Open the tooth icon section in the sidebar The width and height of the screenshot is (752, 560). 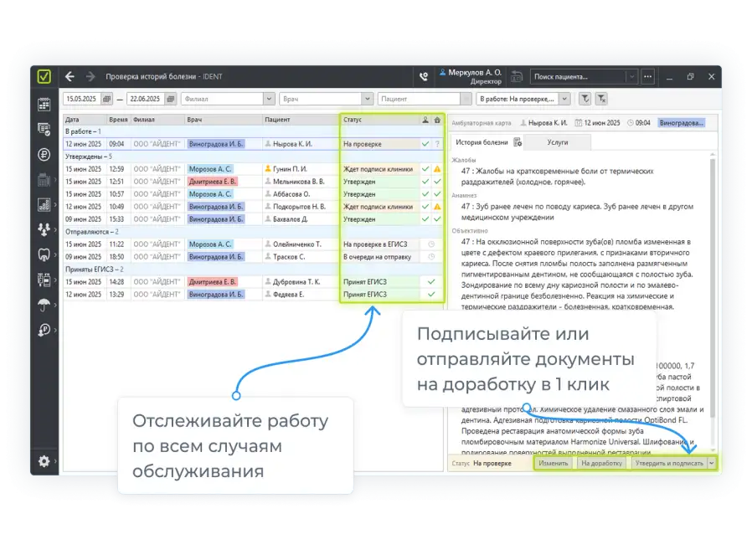(x=44, y=254)
